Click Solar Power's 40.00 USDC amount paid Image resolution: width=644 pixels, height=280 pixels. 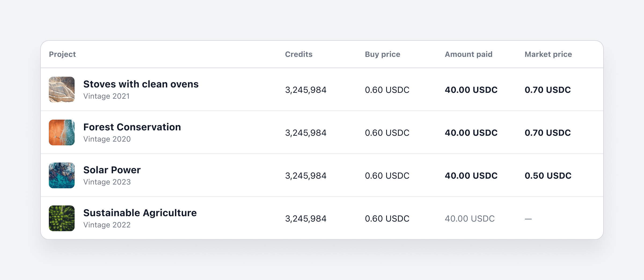[x=471, y=176]
